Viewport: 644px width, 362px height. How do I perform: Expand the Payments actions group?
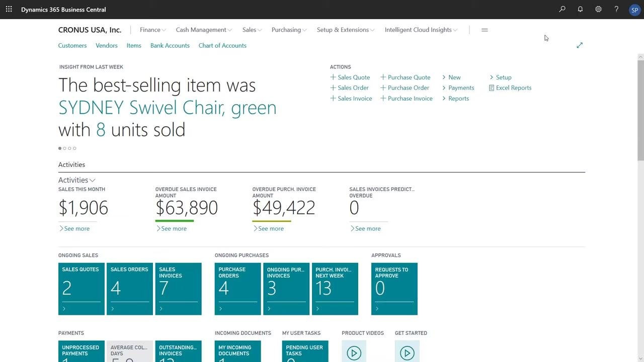(458, 87)
